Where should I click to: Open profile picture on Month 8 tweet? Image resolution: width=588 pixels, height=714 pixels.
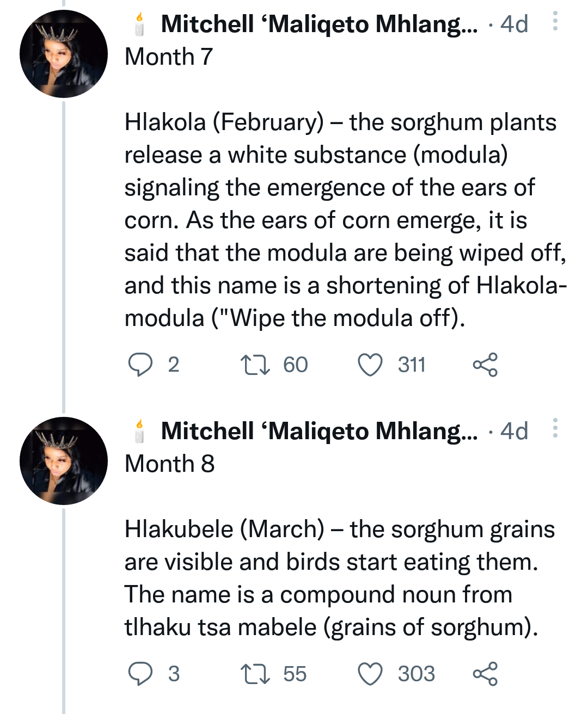(x=64, y=461)
